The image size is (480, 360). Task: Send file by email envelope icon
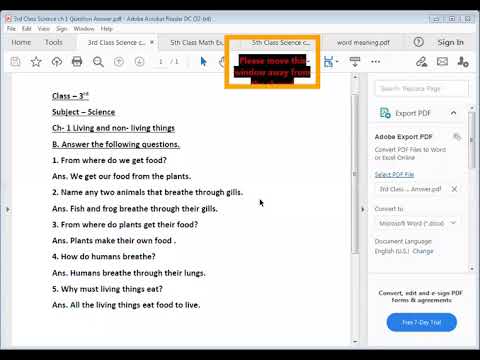click(442, 62)
